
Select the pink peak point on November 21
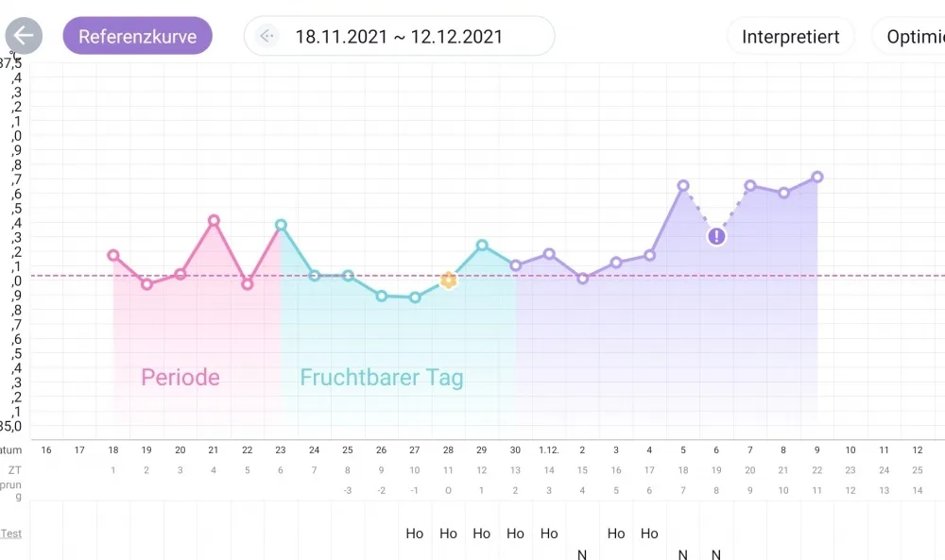click(x=214, y=220)
